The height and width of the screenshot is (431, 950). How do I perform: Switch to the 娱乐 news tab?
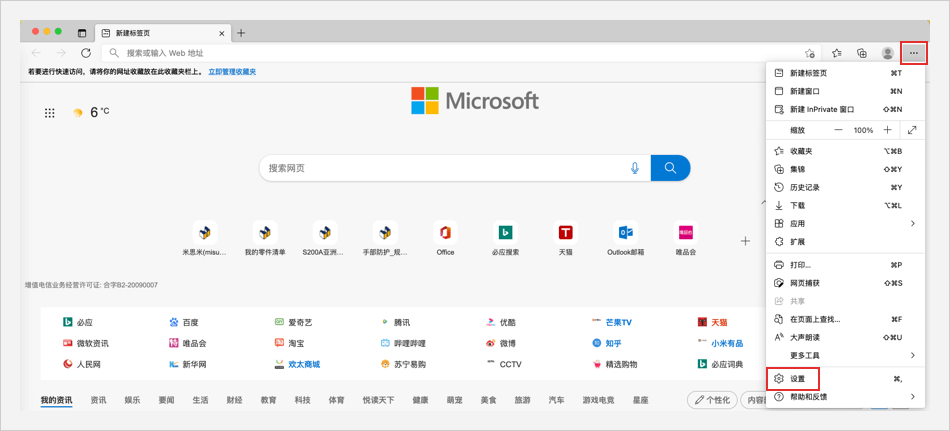click(132, 400)
